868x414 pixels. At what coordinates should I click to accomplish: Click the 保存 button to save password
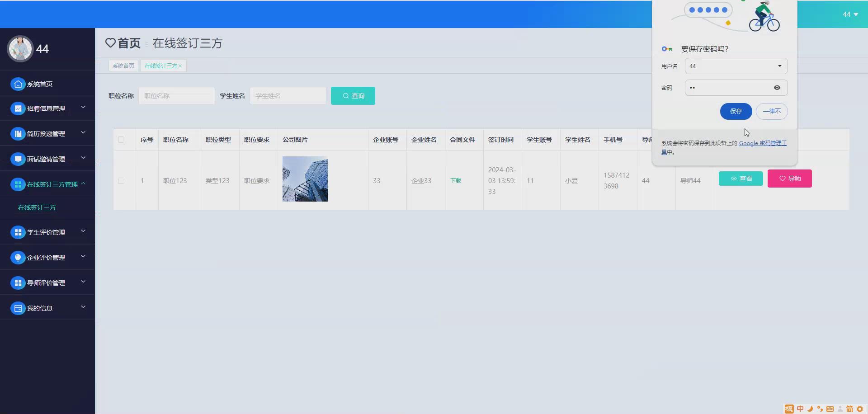(736, 111)
